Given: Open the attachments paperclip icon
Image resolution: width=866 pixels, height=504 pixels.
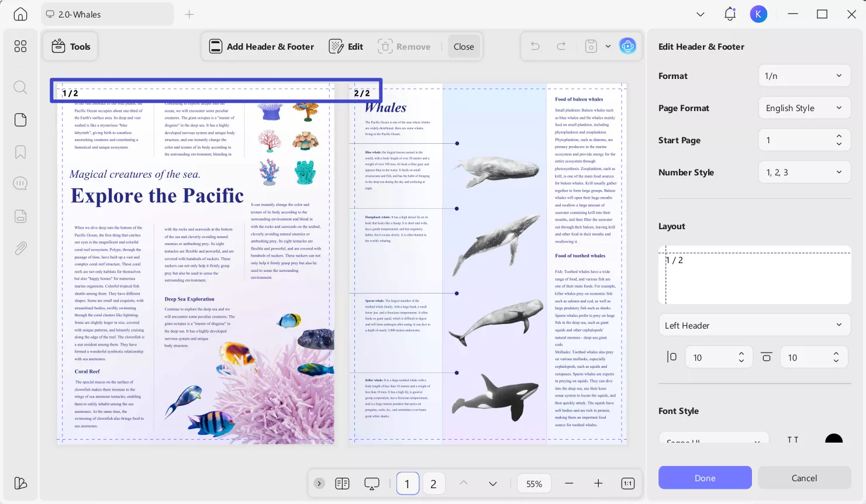Looking at the screenshot, I should point(20,248).
